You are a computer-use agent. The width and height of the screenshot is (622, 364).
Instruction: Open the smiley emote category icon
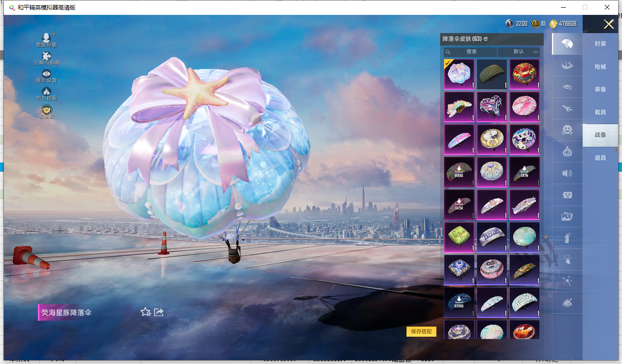(x=567, y=130)
